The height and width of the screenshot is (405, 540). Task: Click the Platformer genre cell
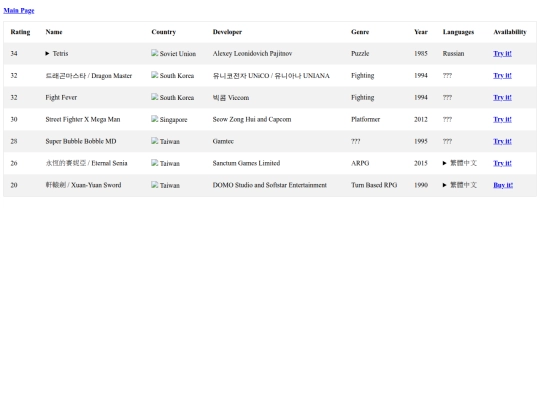(x=365, y=120)
